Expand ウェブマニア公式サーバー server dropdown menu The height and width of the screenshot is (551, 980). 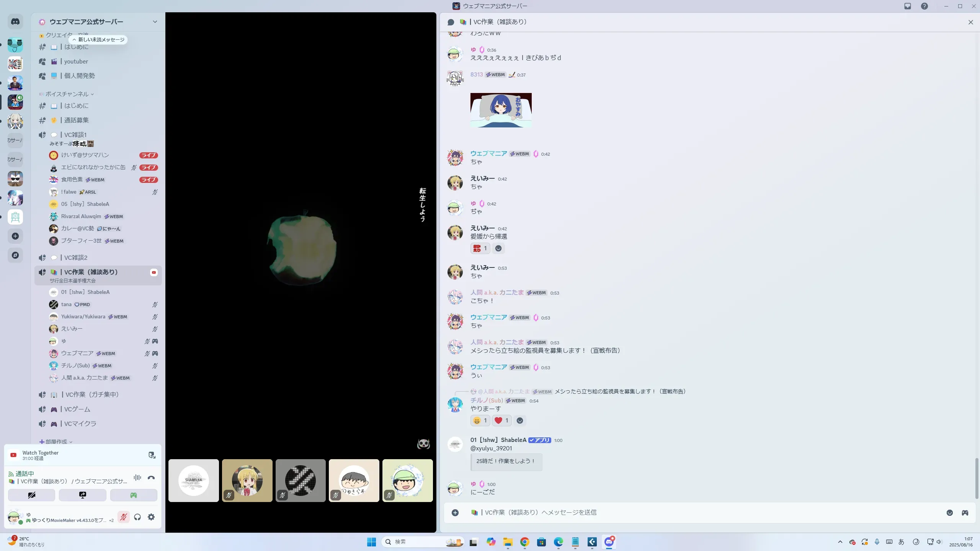155,22
